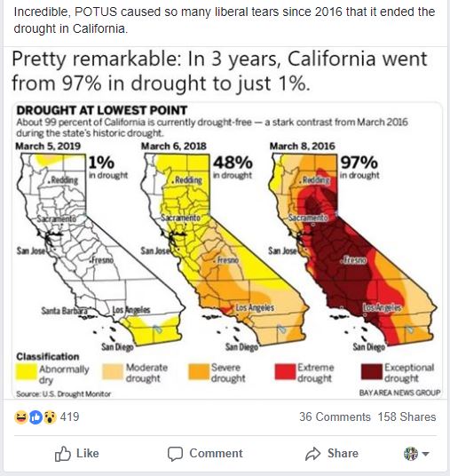Open the 36 Comments link
Screen dimensions: 450x476
pos(335,416)
